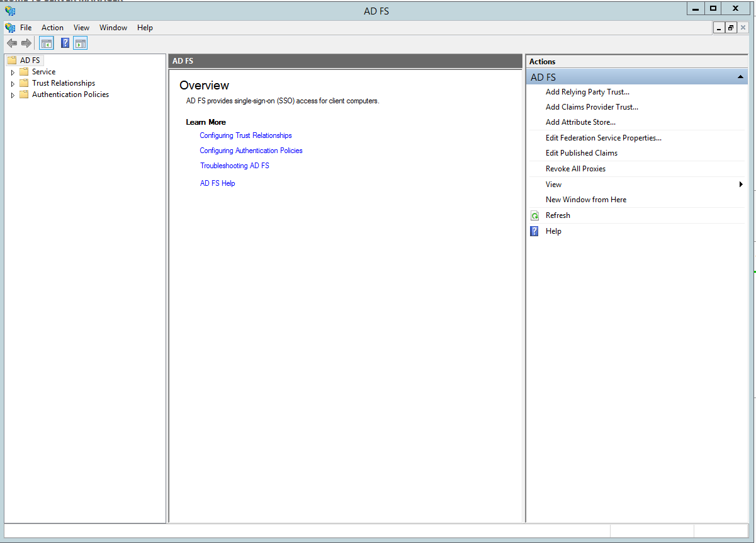
Task: Click the AD FS icon beside File menu
Action: (x=10, y=28)
